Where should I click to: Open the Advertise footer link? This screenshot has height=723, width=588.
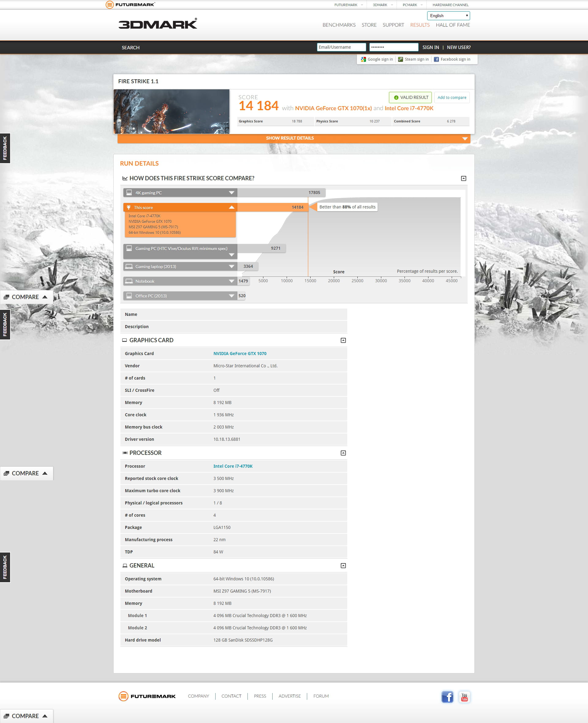tap(290, 696)
